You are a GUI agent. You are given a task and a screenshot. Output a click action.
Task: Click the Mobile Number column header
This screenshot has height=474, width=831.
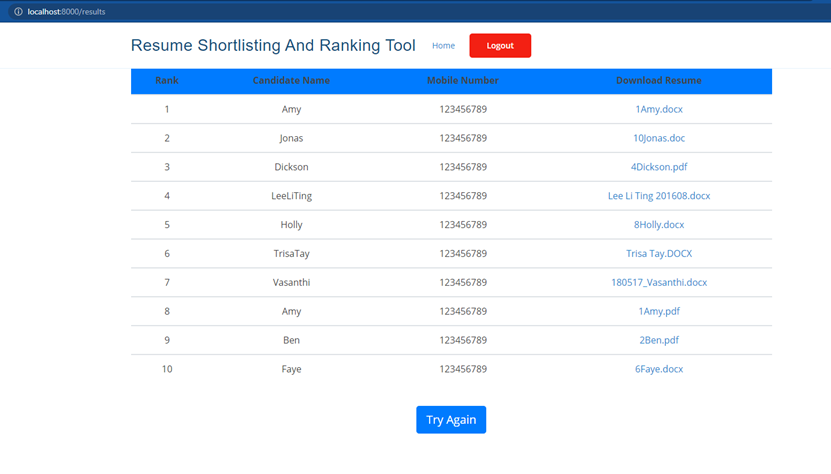462,81
